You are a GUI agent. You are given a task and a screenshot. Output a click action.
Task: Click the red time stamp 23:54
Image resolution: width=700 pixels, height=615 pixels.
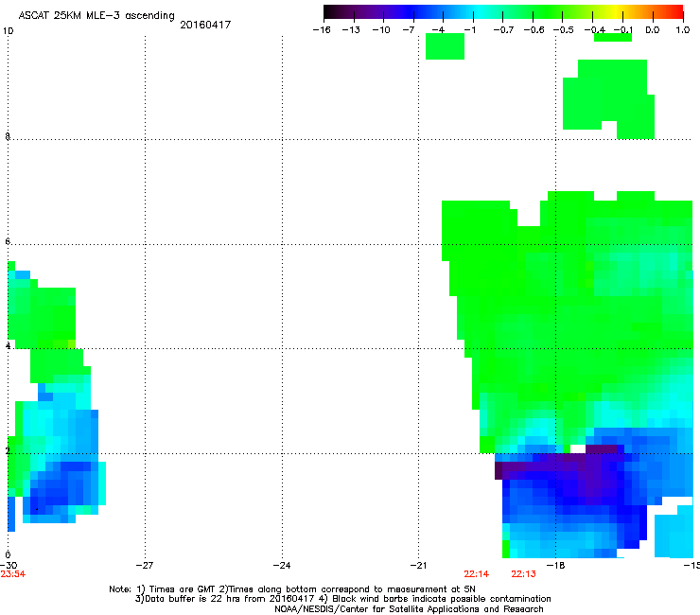[13, 574]
